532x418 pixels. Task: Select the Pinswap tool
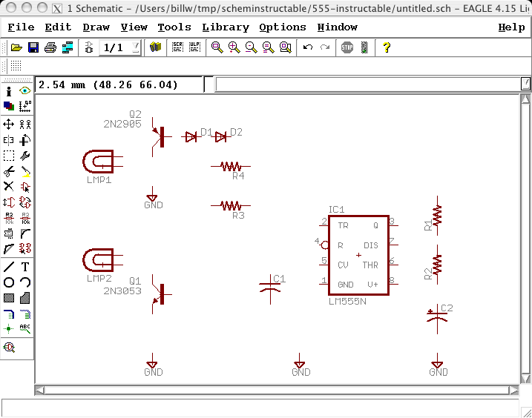9,202
